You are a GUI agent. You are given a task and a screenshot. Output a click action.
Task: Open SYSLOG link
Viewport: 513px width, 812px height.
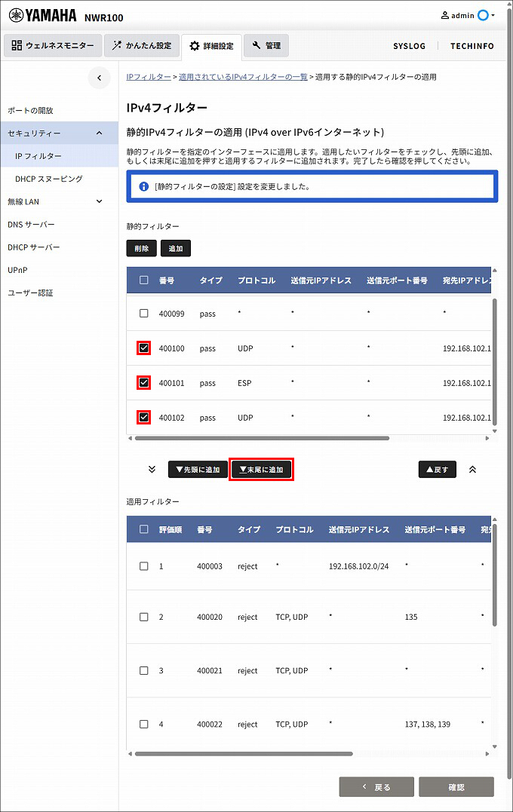tap(409, 46)
